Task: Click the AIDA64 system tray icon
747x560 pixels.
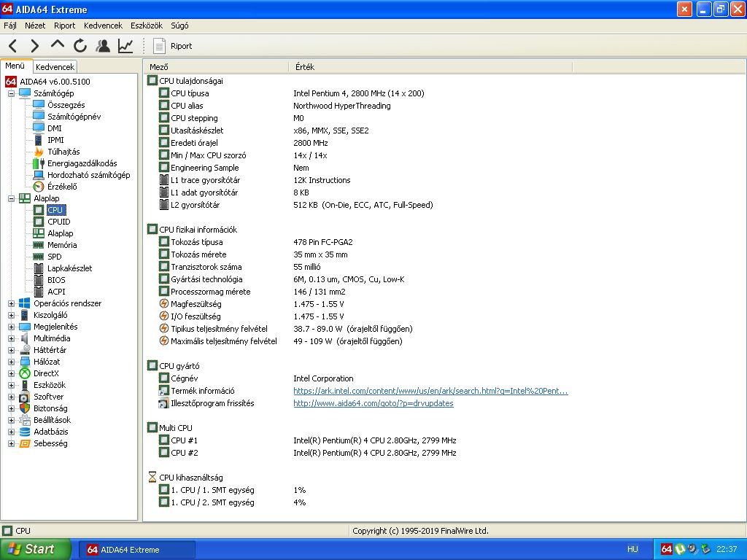Action: pyautogui.click(x=667, y=549)
